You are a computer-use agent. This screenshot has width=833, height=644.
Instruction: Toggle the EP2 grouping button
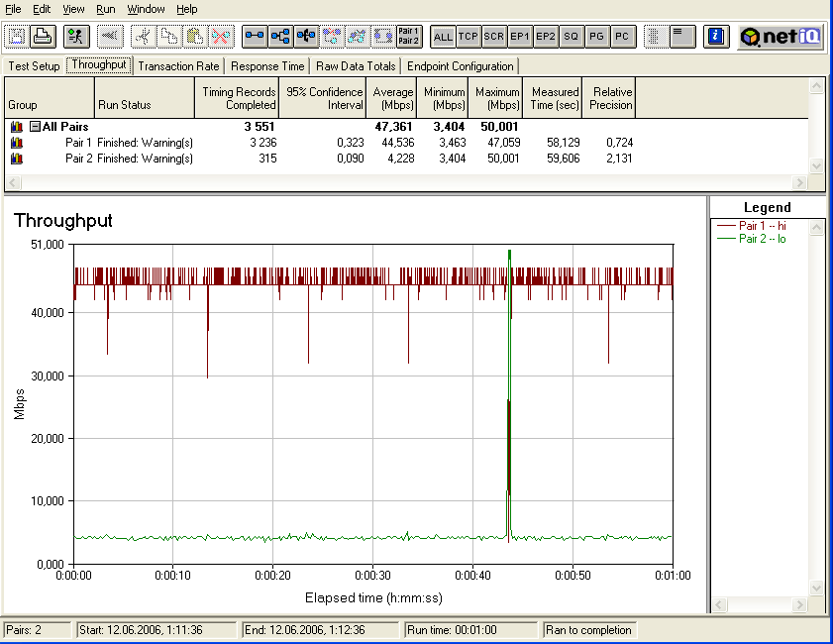tap(545, 36)
